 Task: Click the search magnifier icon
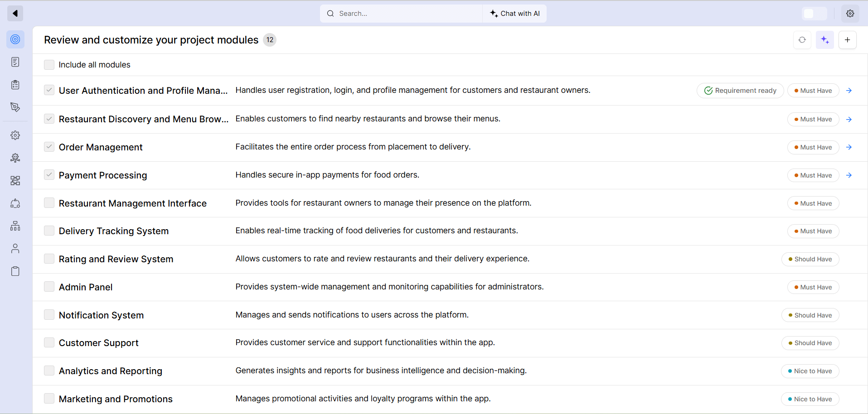[330, 14]
